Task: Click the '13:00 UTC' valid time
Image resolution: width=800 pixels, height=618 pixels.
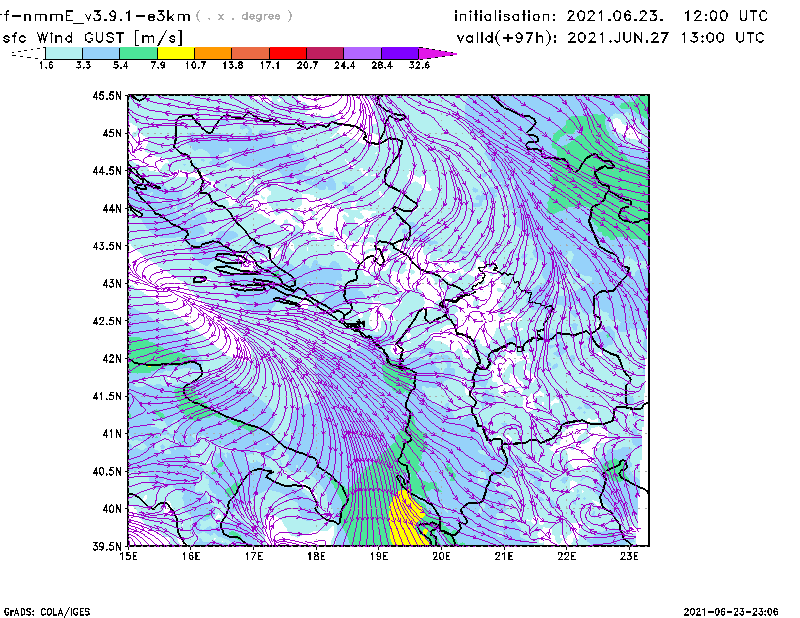Action: (722, 38)
